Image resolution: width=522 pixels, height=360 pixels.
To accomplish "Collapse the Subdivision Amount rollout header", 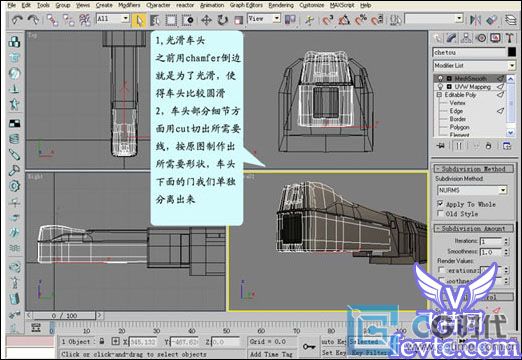I will click(473, 228).
